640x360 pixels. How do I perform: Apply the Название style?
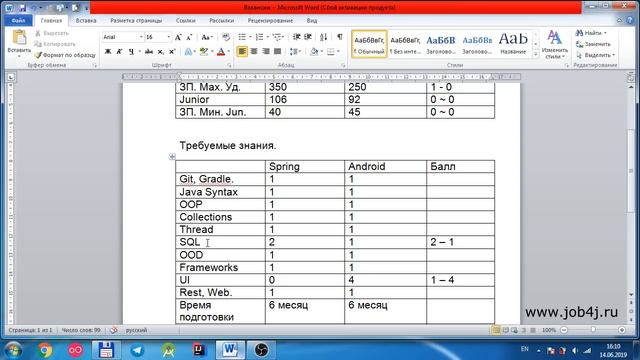513,44
